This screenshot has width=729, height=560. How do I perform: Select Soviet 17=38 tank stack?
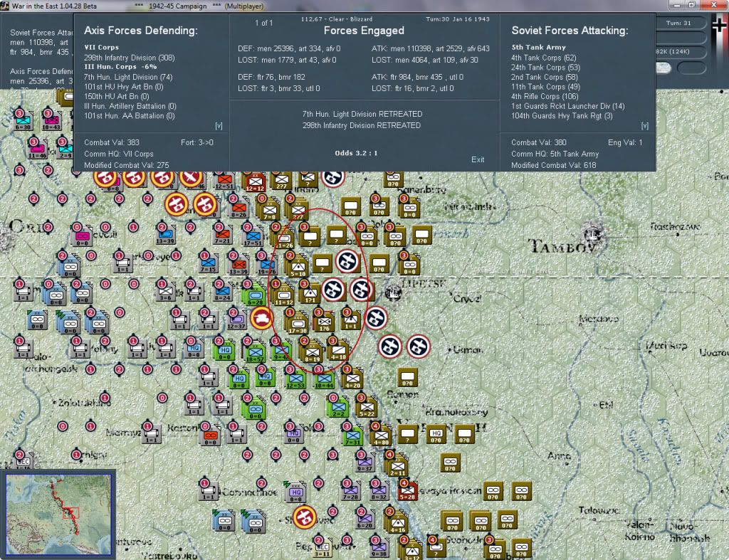(298, 324)
